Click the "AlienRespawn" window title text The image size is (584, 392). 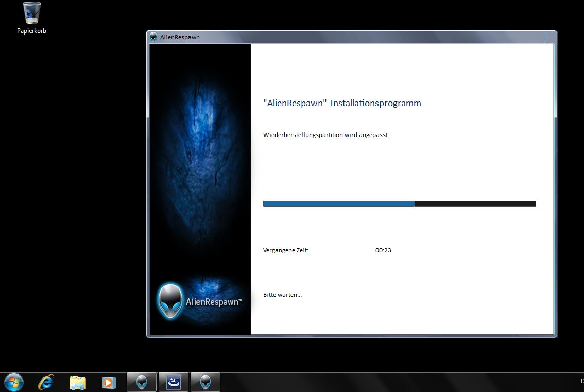(x=180, y=37)
